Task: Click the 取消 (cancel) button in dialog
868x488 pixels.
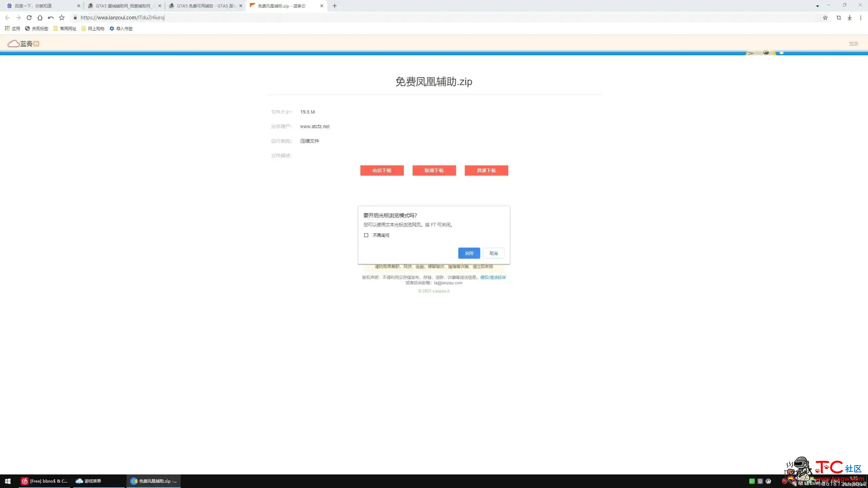Action: coord(494,252)
